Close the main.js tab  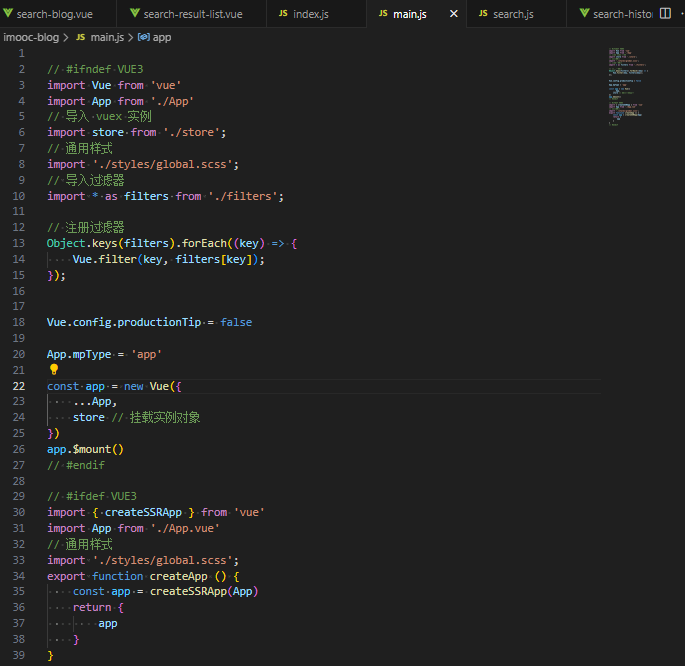pyautogui.click(x=454, y=14)
